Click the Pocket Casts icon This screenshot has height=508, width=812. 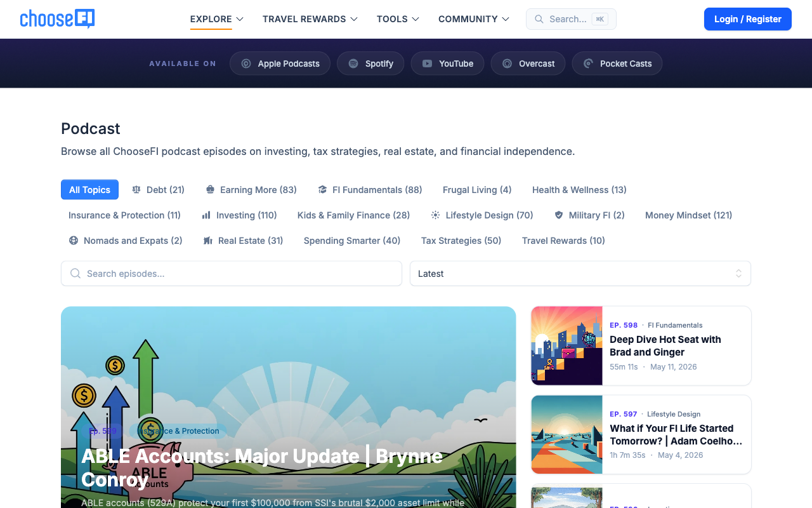point(588,63)
